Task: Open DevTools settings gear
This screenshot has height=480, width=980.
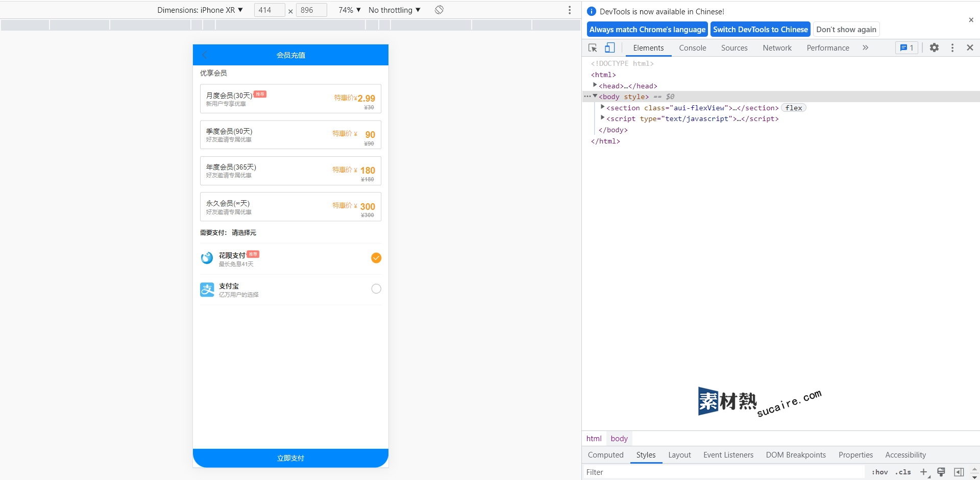Action: (934, 47)
